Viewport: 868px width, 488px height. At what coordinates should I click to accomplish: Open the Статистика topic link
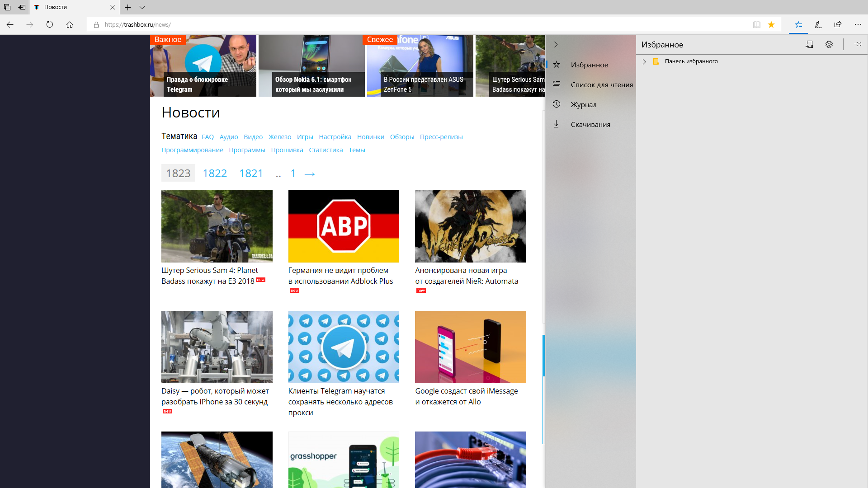(x=325, y=150)
